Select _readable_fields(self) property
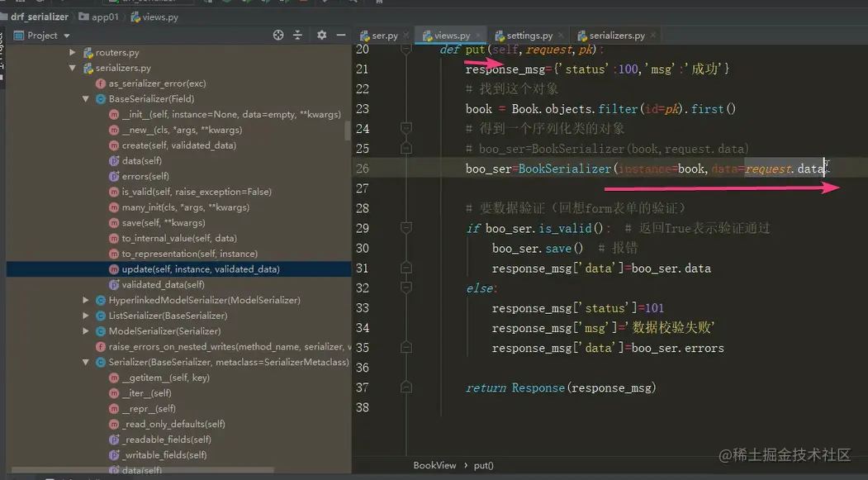The image size is (868, 480). coord(166,440)
